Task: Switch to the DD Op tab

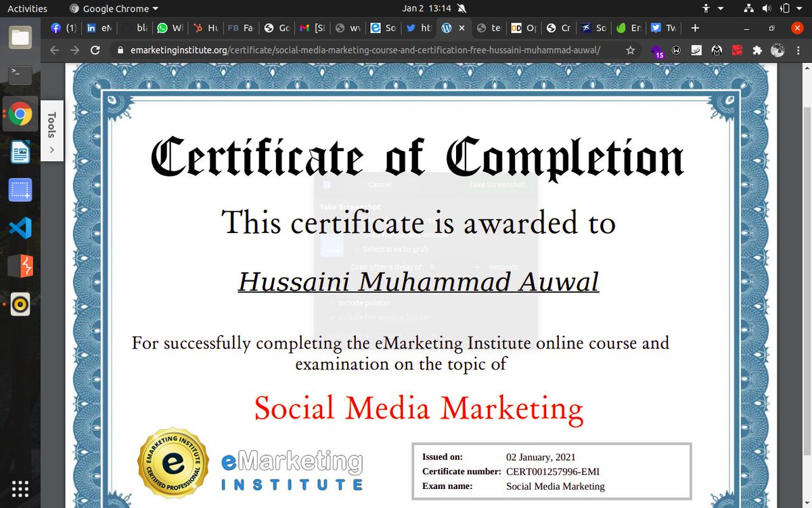Action: 524,28
